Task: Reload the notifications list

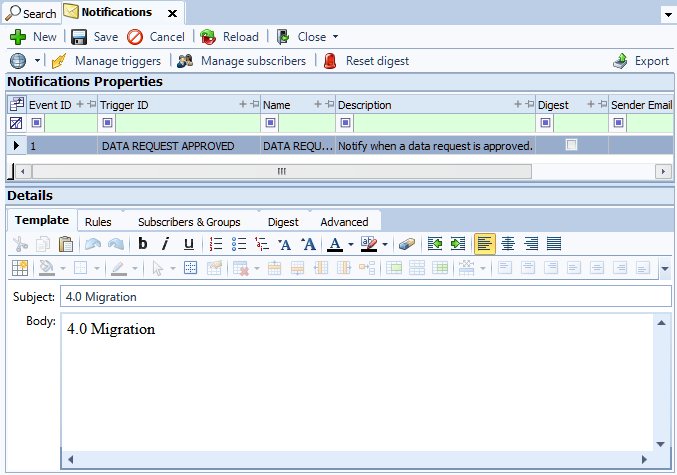Action: coord(229,37)
